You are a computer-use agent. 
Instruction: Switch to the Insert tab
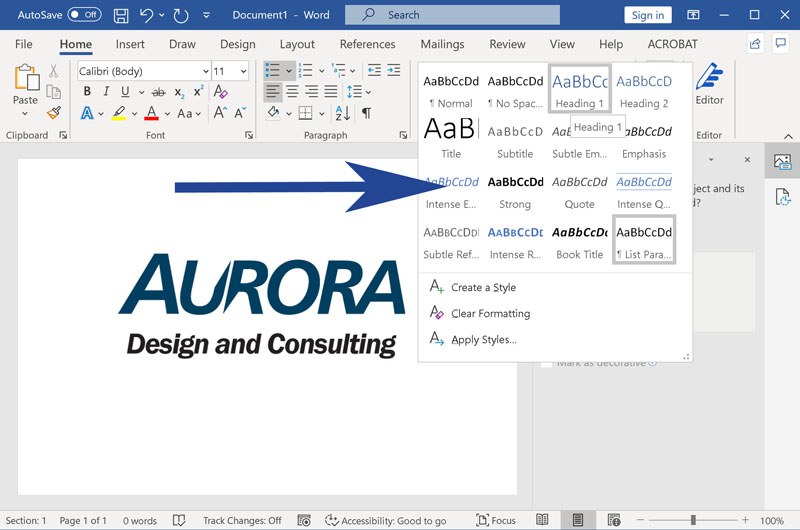pyautogui.click(x=130, y=44)
